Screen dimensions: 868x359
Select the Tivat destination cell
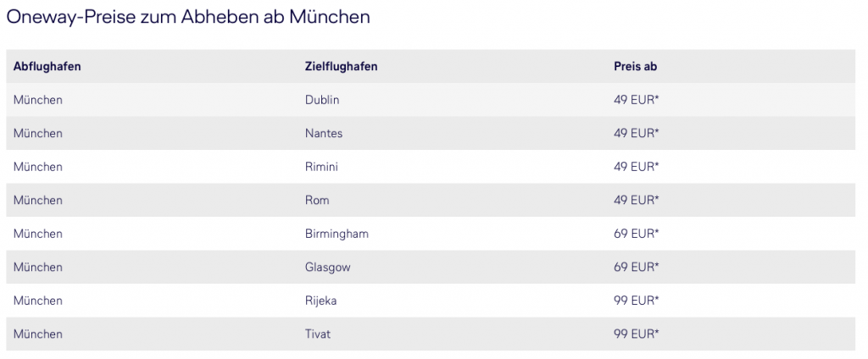click(318, 334)
